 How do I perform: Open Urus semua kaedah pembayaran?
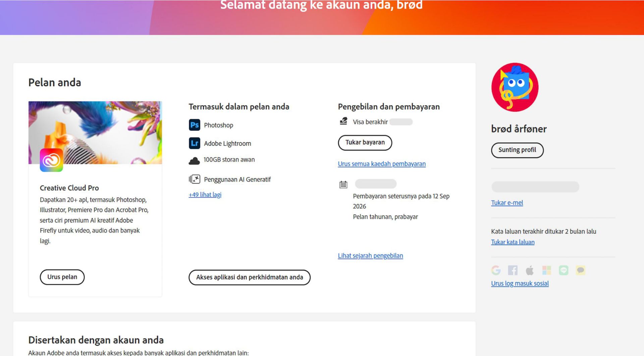pos(381,164)
